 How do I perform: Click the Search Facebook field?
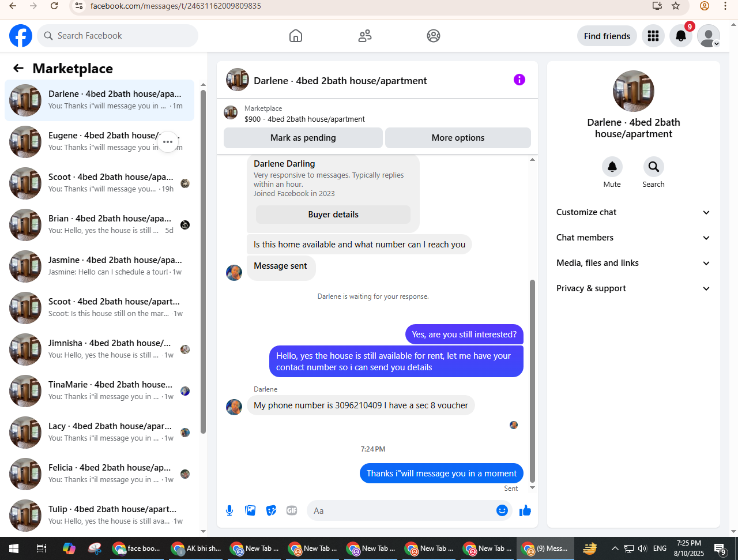pos(118,36)
